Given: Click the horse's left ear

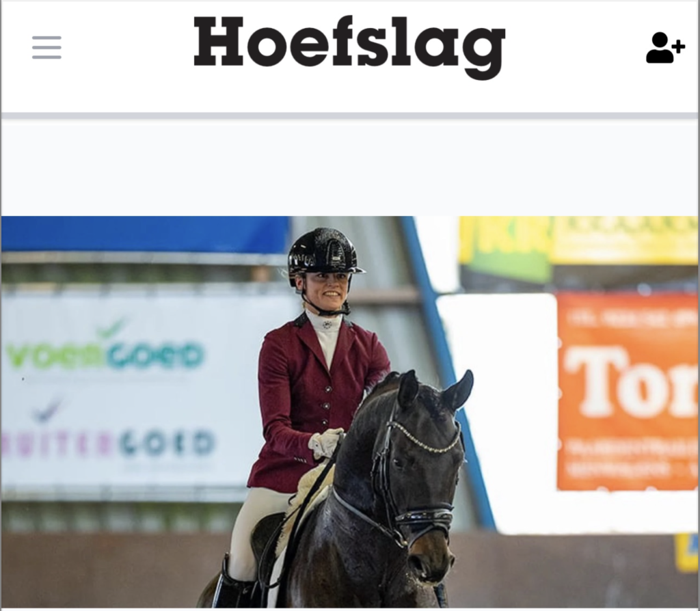Looking at the screenshot, I should [x=457, y=390].
